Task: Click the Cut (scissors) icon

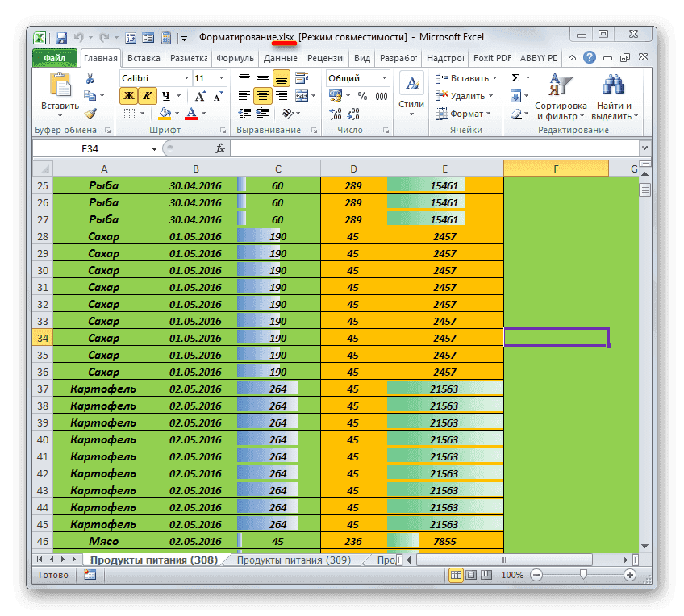Action: tap(89, 78)
